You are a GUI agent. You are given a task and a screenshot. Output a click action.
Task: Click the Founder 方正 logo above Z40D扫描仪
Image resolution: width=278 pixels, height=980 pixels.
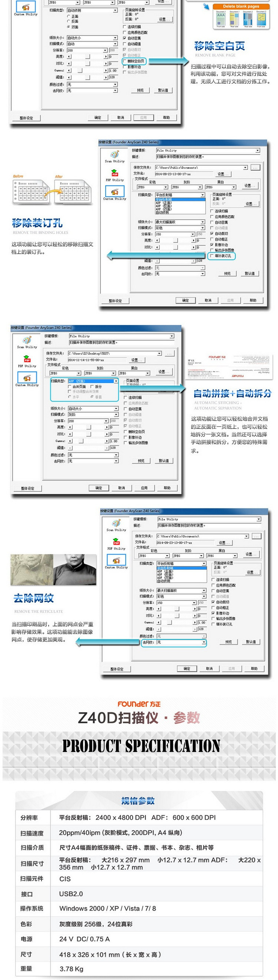pyautogui.click(x=139, y=704)
